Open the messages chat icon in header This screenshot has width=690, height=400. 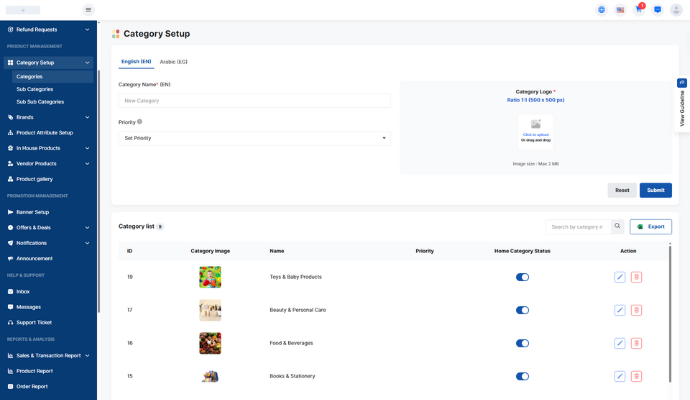coord(657,9)
